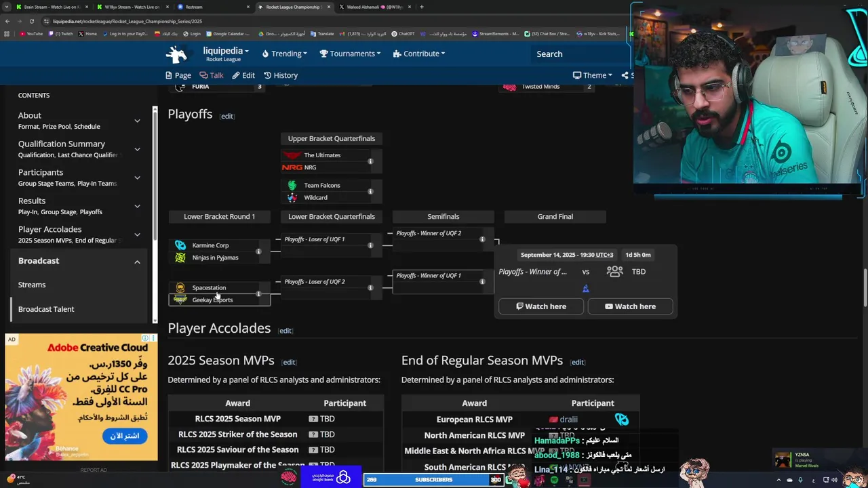Expand the About contents section
This screenshot has width=868, height=488.
[x=137, y=121]
